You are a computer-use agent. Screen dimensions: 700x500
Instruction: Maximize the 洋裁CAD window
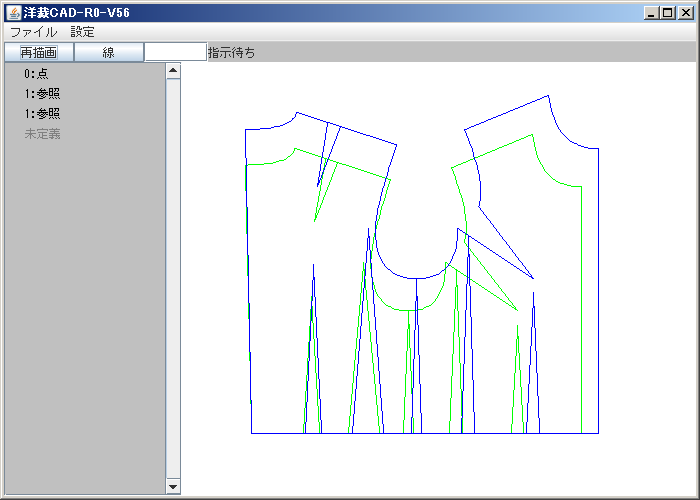pyautogui.click(x=668, y=13)
